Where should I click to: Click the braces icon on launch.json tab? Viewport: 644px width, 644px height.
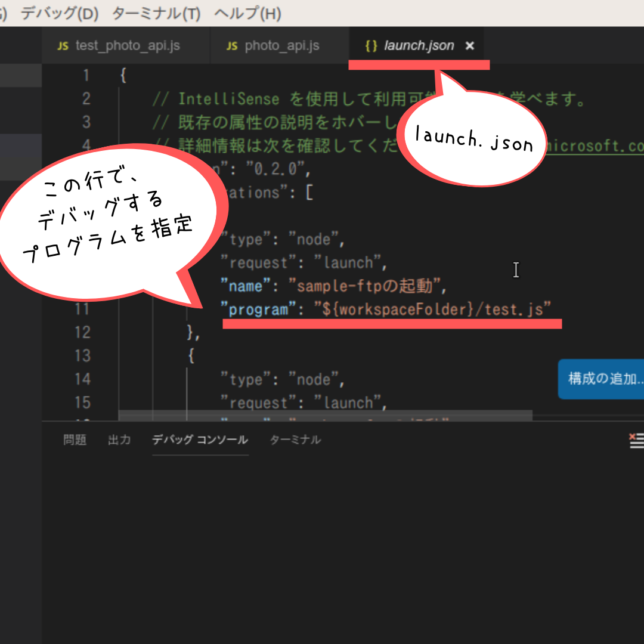[371, 45]
